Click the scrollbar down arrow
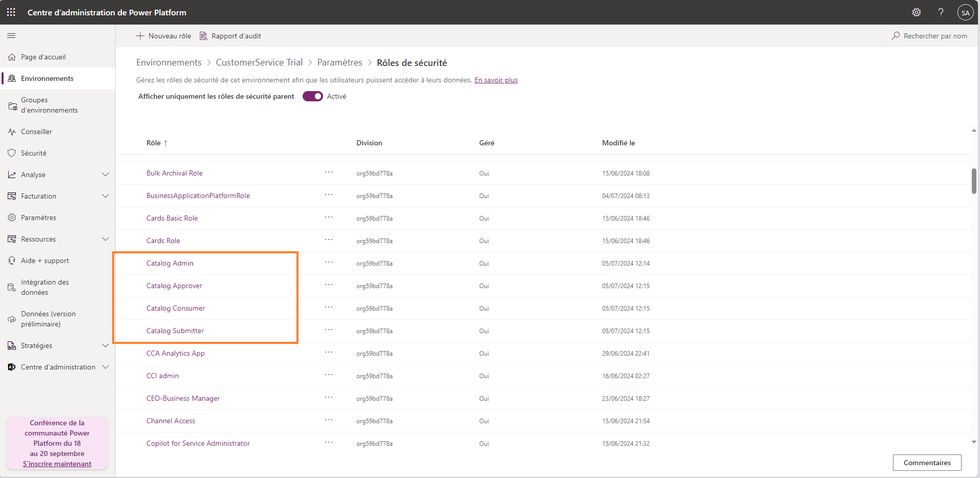The width and height of the screenshot is (980, 478). 974,442
